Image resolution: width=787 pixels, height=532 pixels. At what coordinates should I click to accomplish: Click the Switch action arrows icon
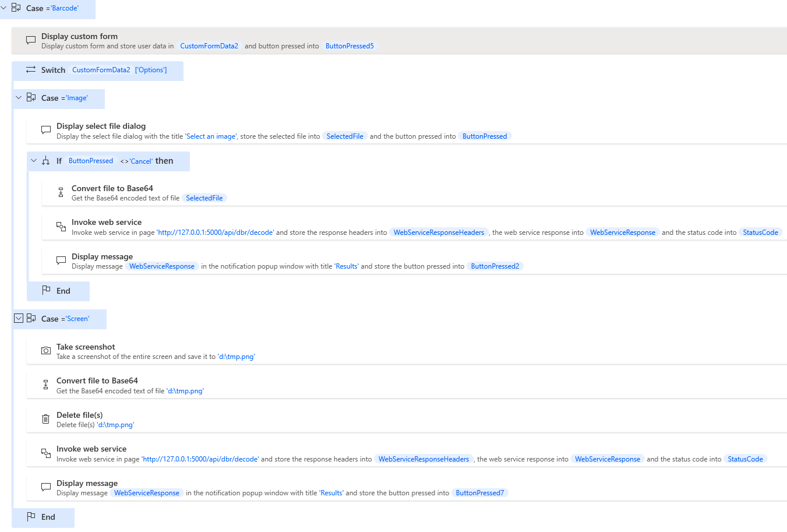coord(31,70)
